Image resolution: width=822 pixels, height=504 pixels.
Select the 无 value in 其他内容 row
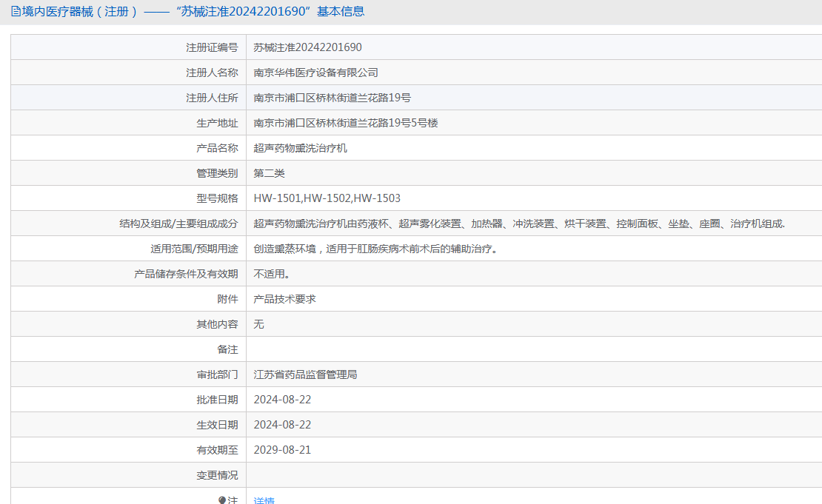click(x=259, y=323)
